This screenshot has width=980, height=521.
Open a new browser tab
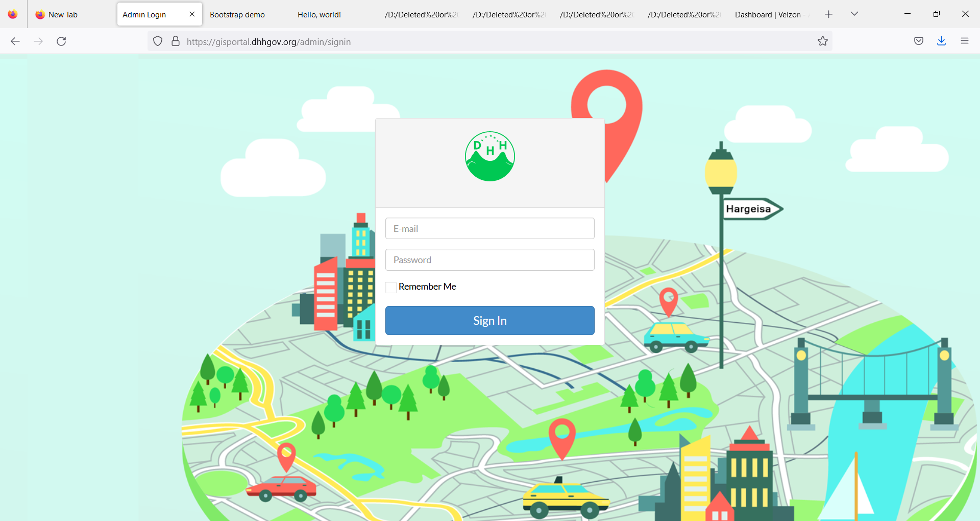[x=828, y=14]
